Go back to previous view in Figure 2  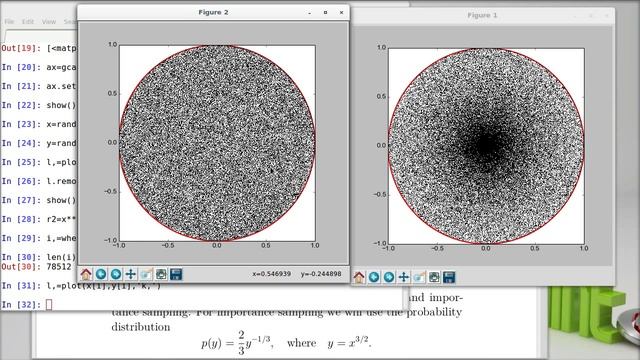click(x=101, y=274)
